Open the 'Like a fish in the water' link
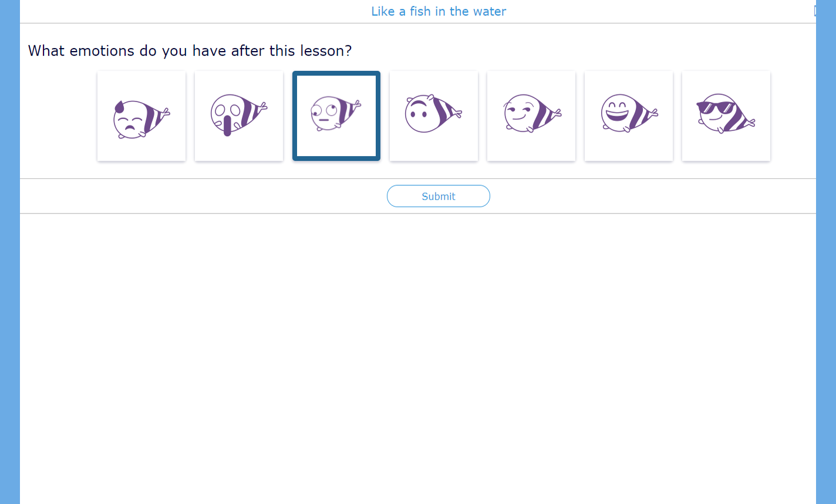836x504 pixels. tap(439, 11)
